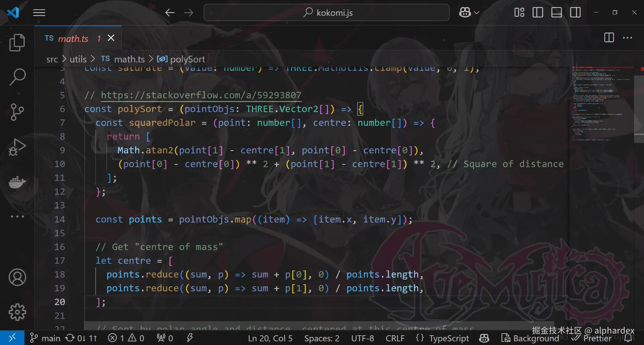Screen dimensions: 644x345
Task: Toggle the secondary side bar visibility
Action: (575, 13)
